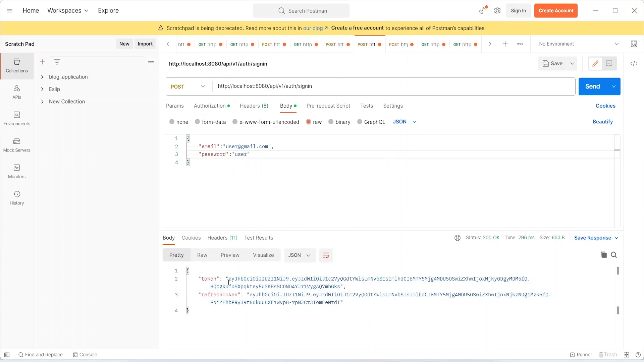Open the hamburger menu icon
Screen dimensions: 644x362
coord(10,11)
